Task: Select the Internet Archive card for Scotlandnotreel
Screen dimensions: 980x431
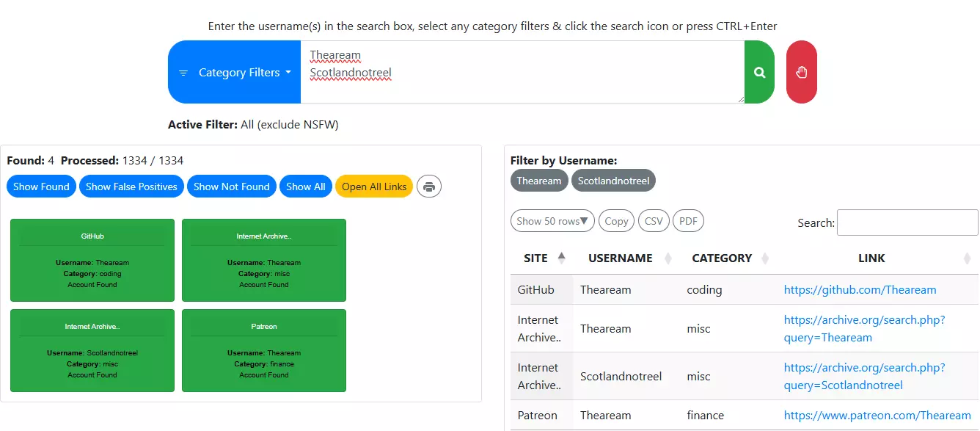Action: pos(92,350)
